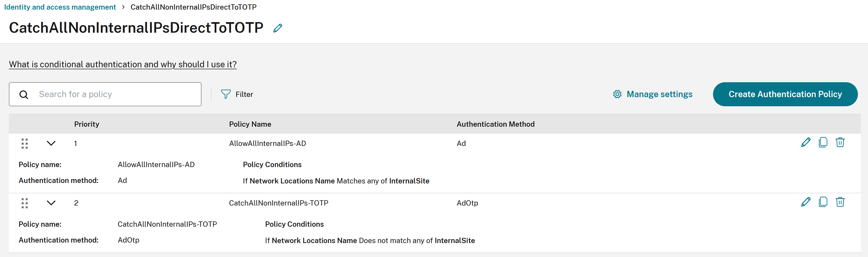
Task: Click Create Authentication Policy button
Action: [x=785, y=94]
